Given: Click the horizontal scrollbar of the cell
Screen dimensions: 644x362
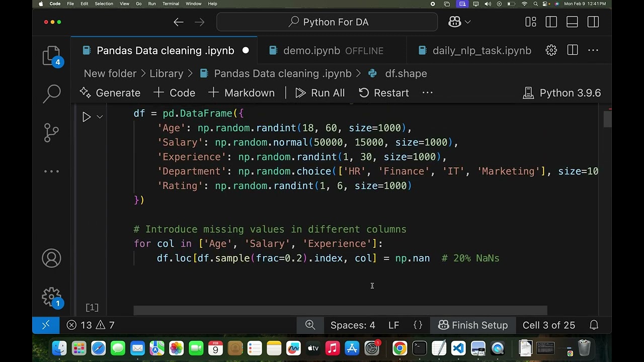Looking at the screenshot, I should (340, 311).
